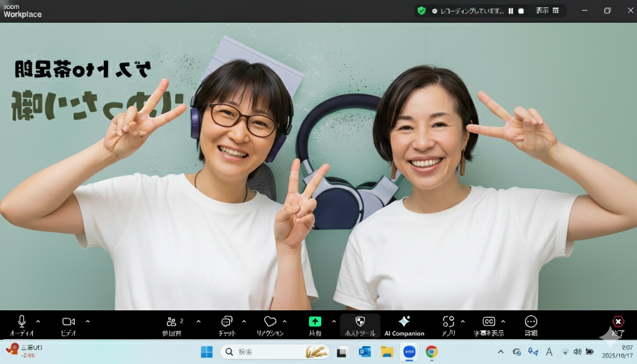The width and height of the screenshot is (637, 364).
Task: Click the green Share screen icon
Action: coord(315,322)
